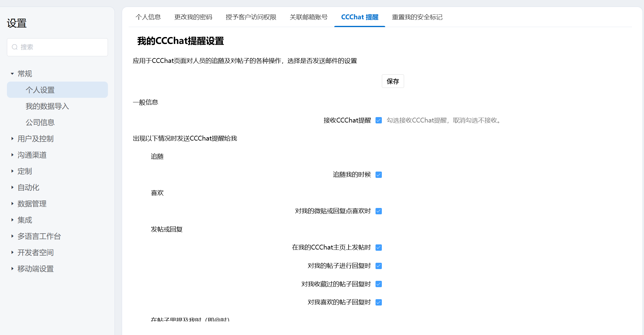Expand the 开发者空间 section
This screenshot has height=335, width=644.
coord(12,253)
